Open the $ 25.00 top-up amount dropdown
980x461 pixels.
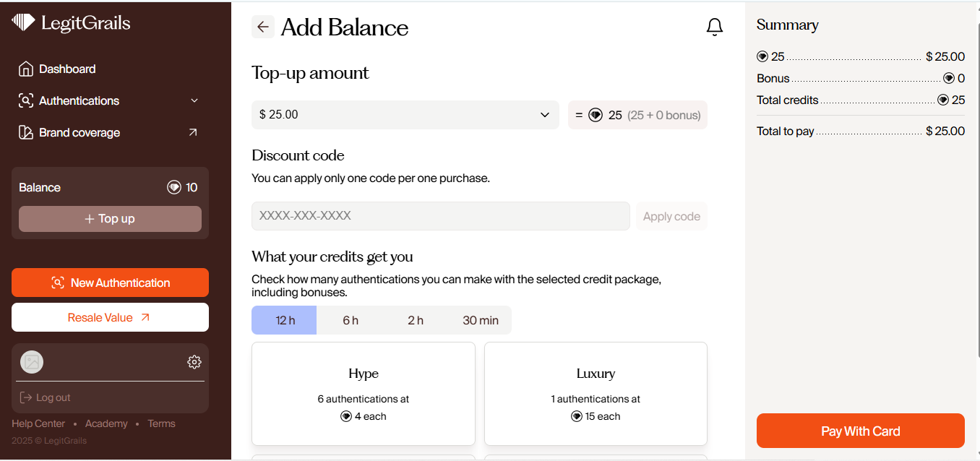(405, 115)
